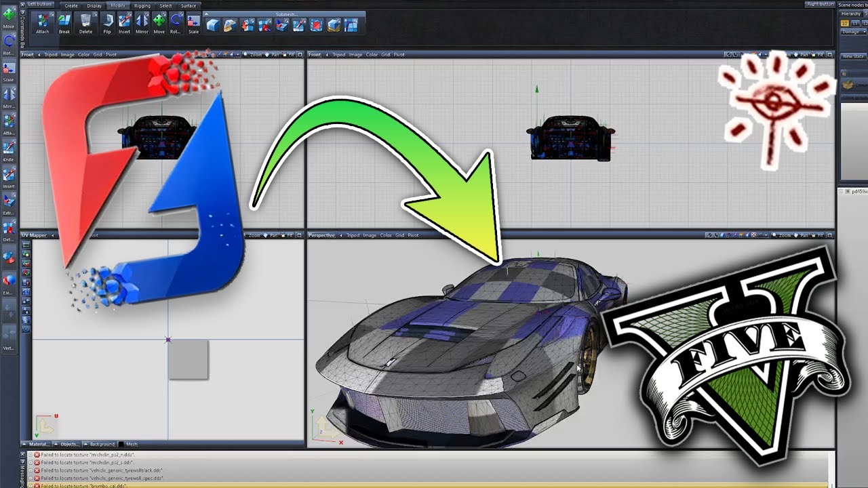
Task: Choose Extrude in the left sidebar
Action: pos(9,204)
